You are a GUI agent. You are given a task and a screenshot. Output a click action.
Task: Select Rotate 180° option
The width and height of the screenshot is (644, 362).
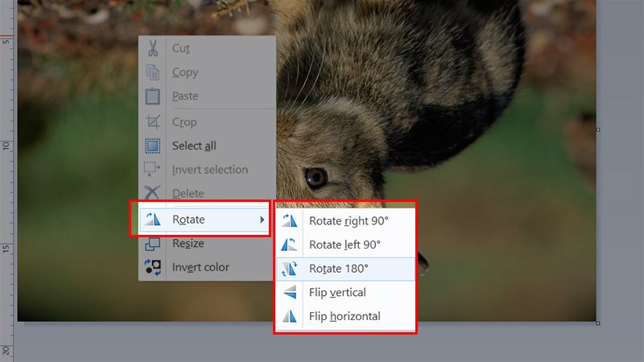click(x=345, y=269)
